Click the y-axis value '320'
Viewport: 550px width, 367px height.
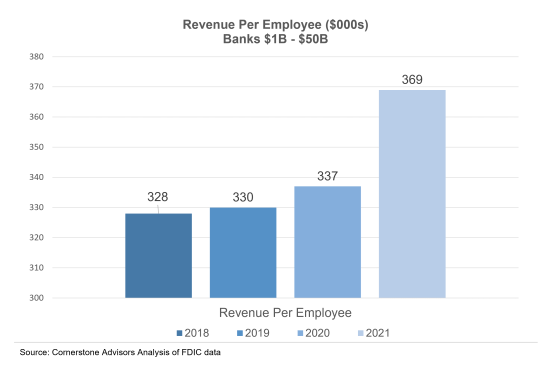[x=36, y=238]
